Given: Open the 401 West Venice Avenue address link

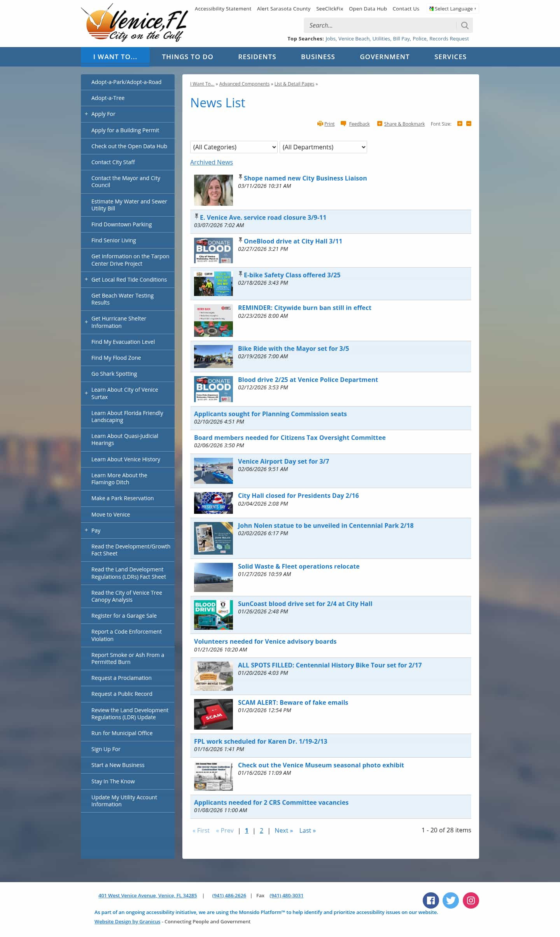Looking at the screenshot, I should pyautogui.click(x=147, y=895).
